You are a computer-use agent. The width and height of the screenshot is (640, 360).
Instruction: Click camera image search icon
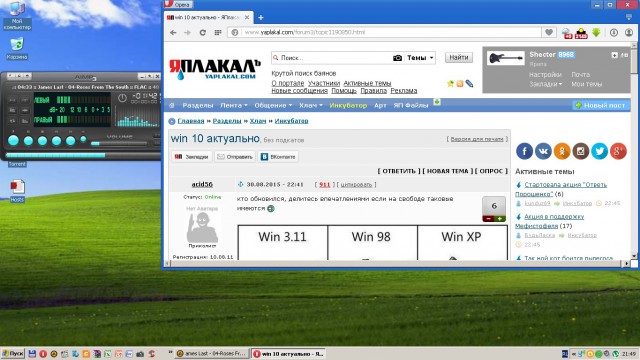pos(397,58)
